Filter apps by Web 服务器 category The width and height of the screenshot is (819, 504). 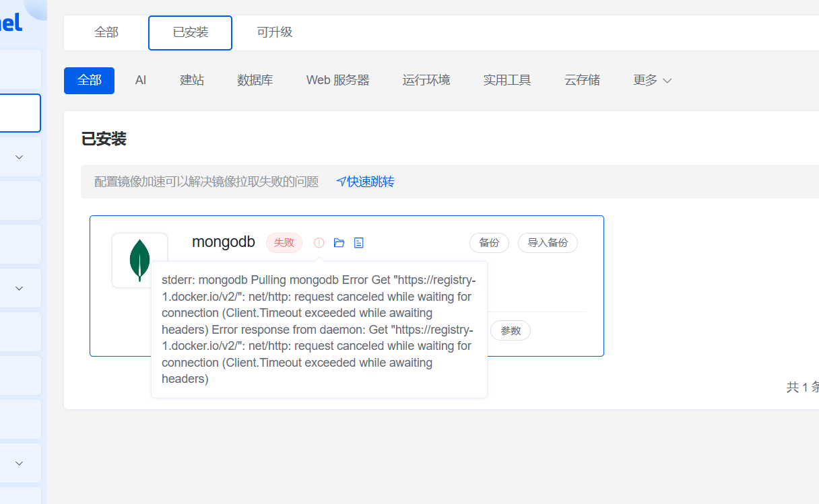(338, 80)
